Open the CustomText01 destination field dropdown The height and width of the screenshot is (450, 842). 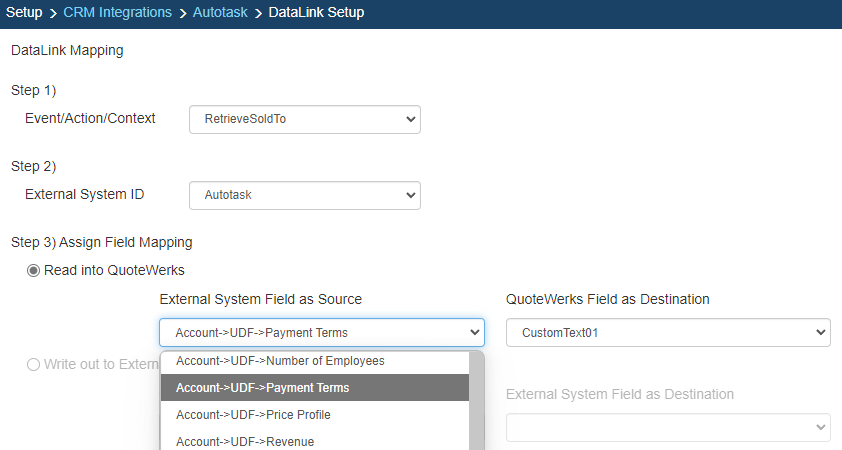[x=667, y=333]
